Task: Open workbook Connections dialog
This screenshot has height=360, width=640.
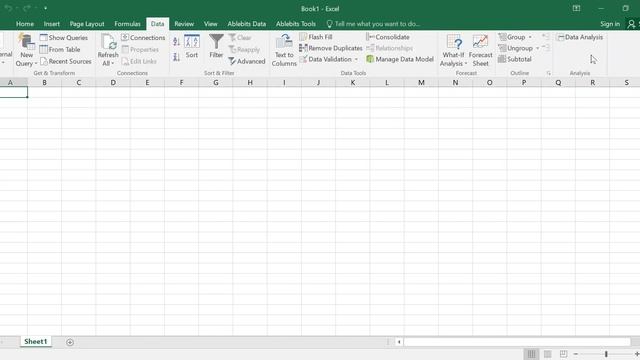Action: [143, 38]
